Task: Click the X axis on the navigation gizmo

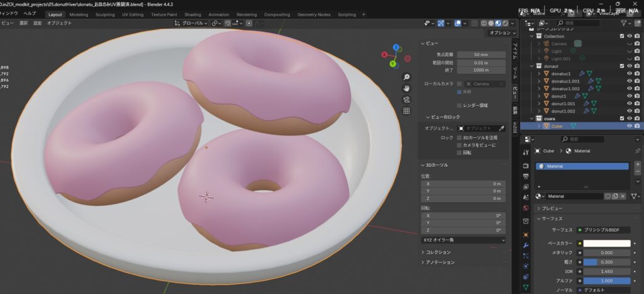Action: point(385,55)
